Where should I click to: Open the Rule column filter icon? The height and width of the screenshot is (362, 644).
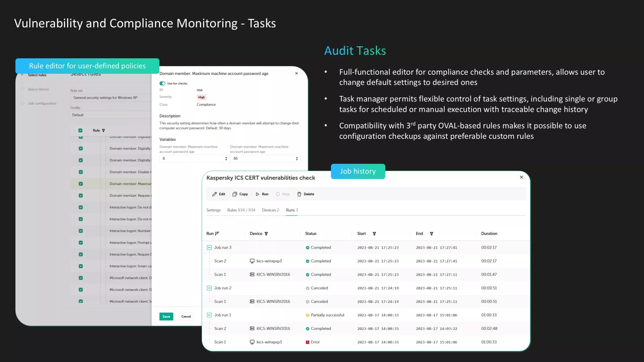pos(103,130)
